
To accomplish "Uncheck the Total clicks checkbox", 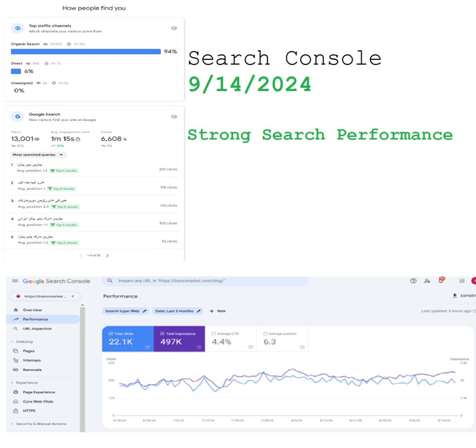I will click(x=111, y=334).
